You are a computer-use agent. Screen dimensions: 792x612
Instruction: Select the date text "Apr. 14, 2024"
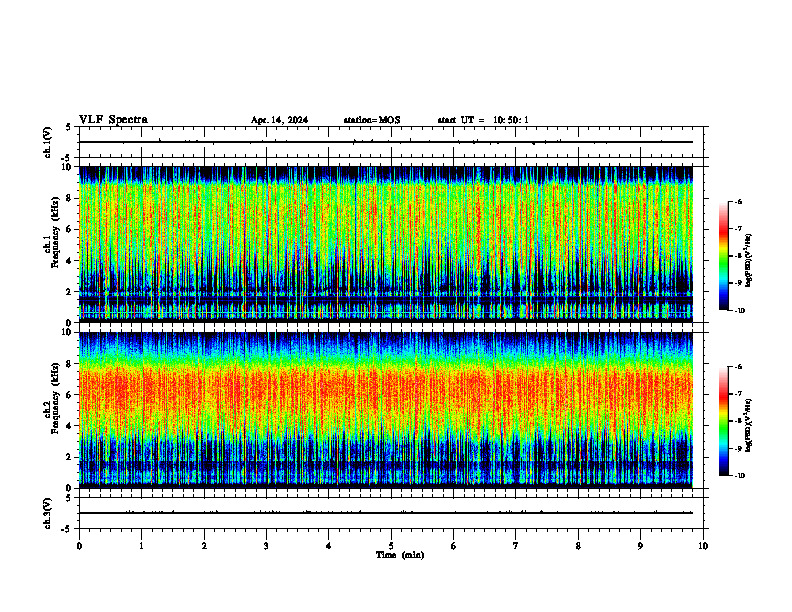pos(279,120)
